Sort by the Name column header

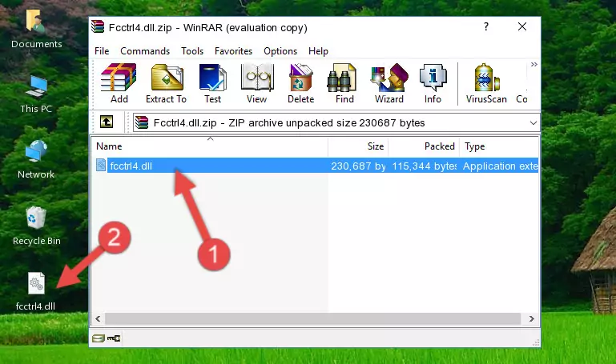[210, 146]
